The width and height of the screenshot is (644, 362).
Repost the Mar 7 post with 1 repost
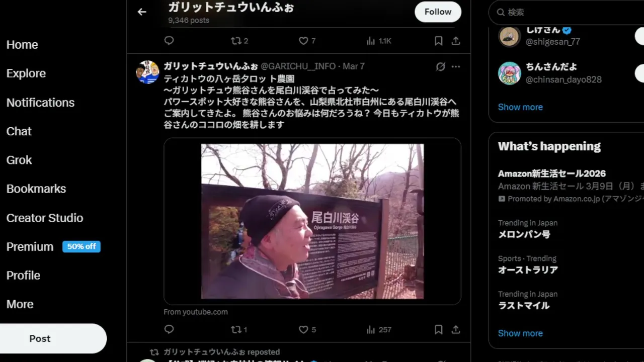pyautogui.click(x=239, y=330)
